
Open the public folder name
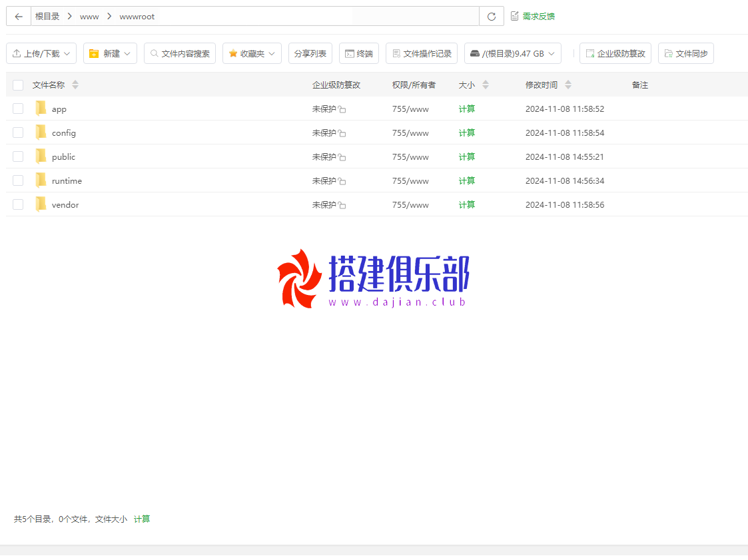tap(63, 157)
